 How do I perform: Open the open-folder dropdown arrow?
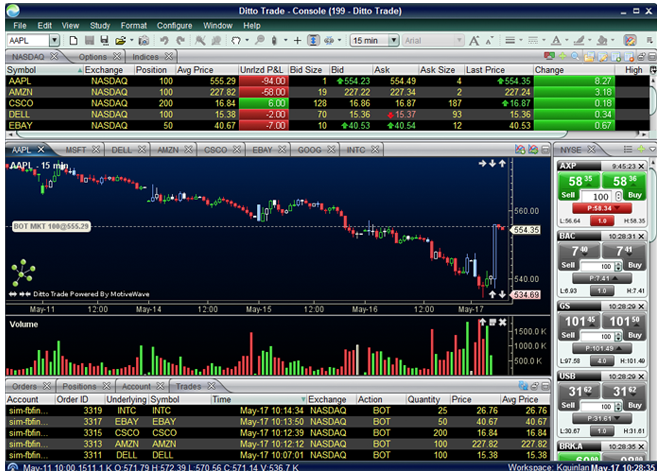pyautogui.click(x=132, y=40)
